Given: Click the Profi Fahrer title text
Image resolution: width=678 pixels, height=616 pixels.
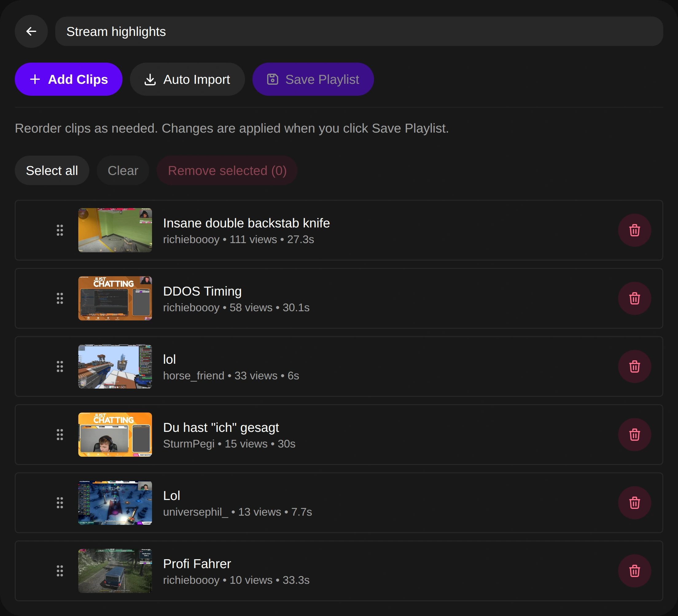Looking at the screenshot, I should [x=197, y=564].
